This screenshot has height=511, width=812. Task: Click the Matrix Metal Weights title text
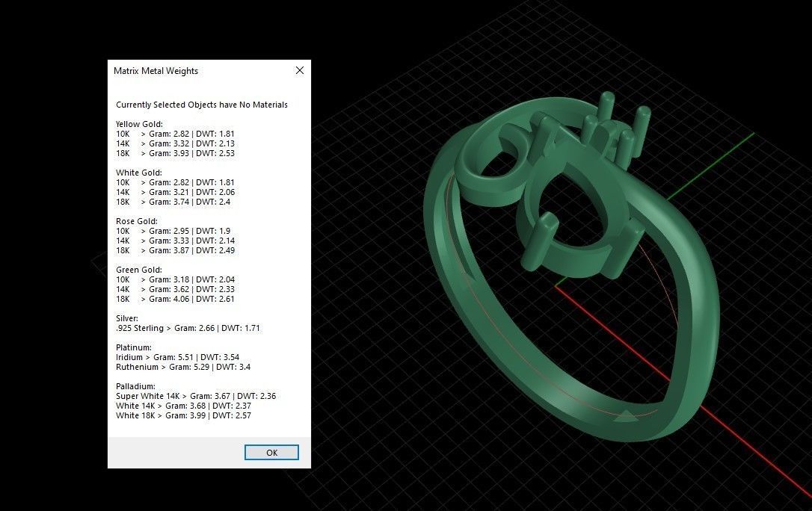(156, 71)
